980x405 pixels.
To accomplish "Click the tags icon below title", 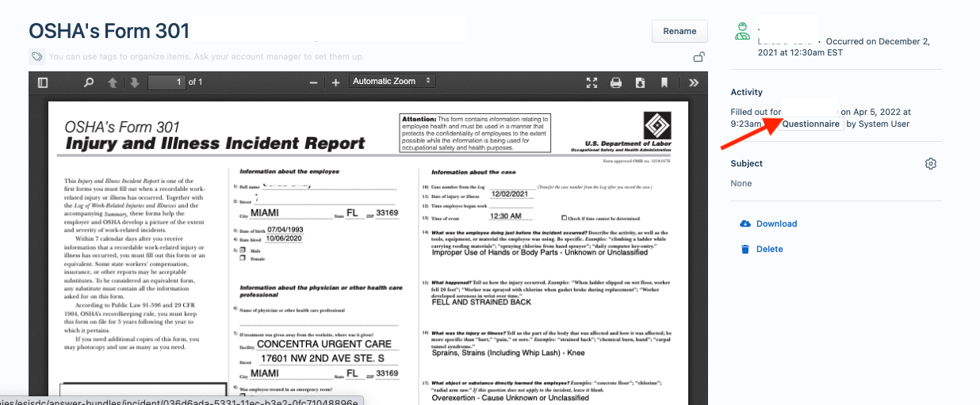I will [36, 57].
